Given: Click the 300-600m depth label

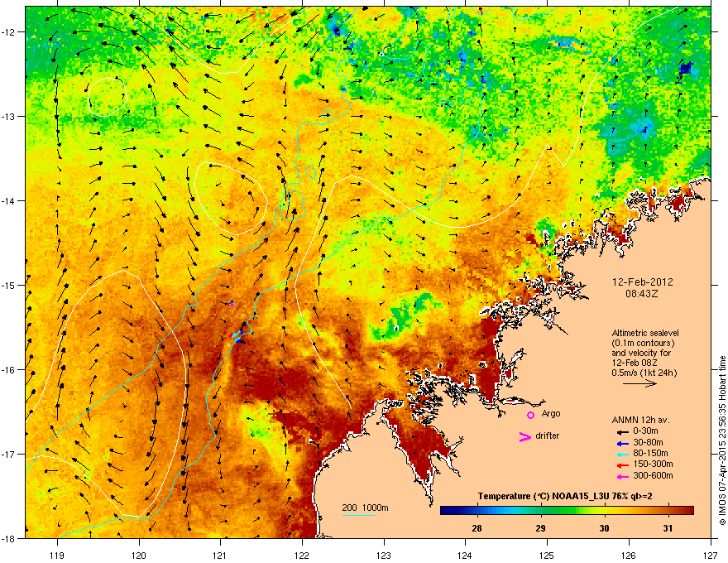Looking at the screenshot, I should (653, 476).
